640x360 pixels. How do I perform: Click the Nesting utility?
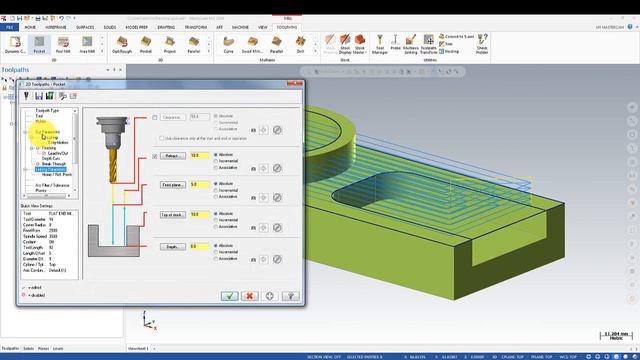click(449, 51)
